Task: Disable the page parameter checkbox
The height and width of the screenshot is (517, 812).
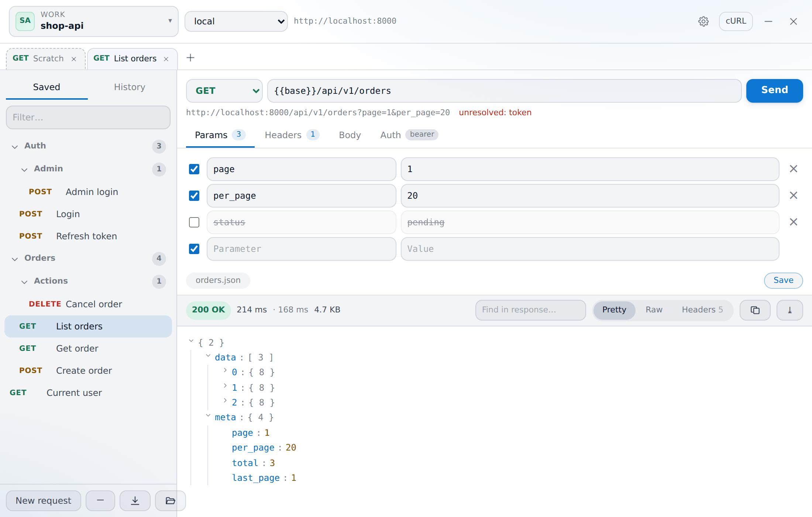Action: 194,169
